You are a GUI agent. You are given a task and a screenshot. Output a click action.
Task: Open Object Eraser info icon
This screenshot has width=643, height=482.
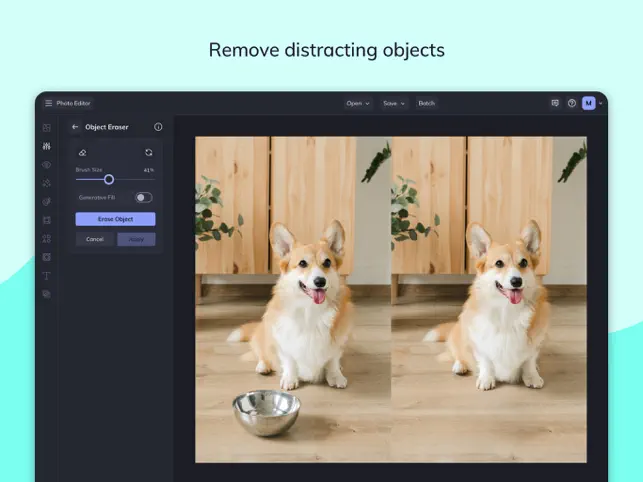coord(158,127)
